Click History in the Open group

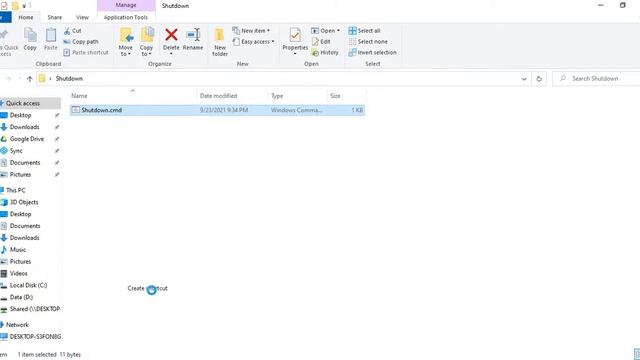pyautogui.click(x=325, y=52)
